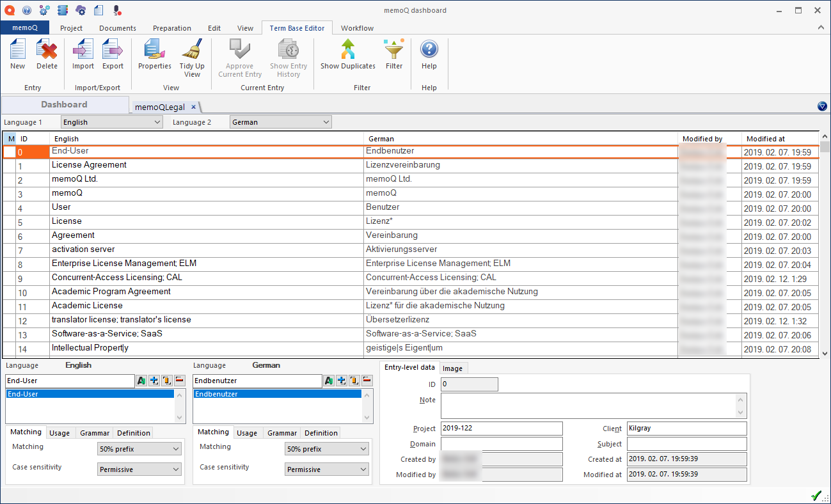Open English Case sensitivity dropdown

[x=139, y=469]
